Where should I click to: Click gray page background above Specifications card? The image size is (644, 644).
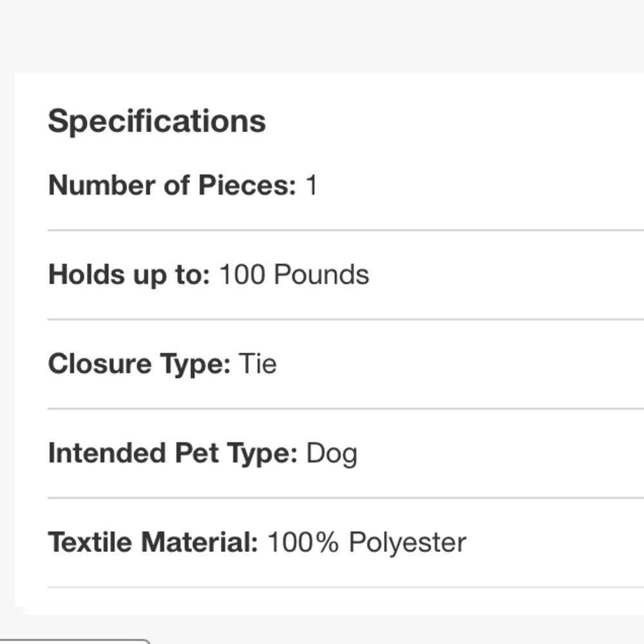point(322,36)
